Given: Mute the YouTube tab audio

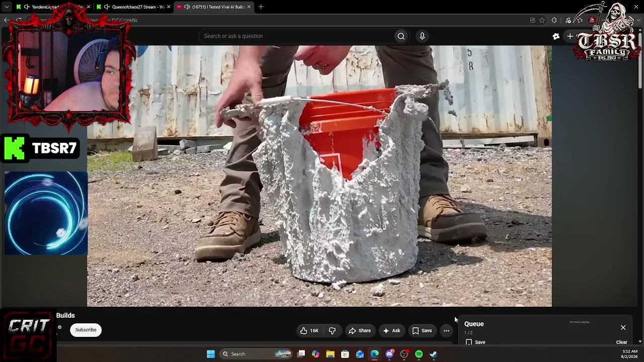Looking at the screenshot, I should [x=187, y=7].
